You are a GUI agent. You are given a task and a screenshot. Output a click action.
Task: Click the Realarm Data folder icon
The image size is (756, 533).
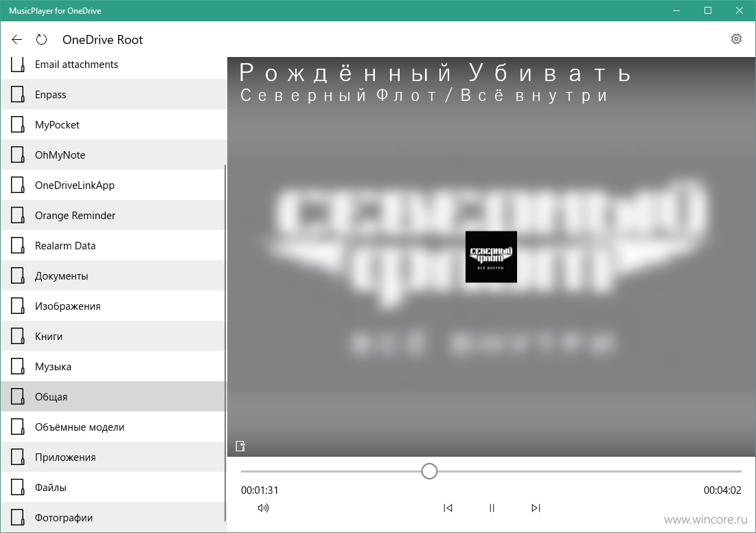click(x=18, y=245)
